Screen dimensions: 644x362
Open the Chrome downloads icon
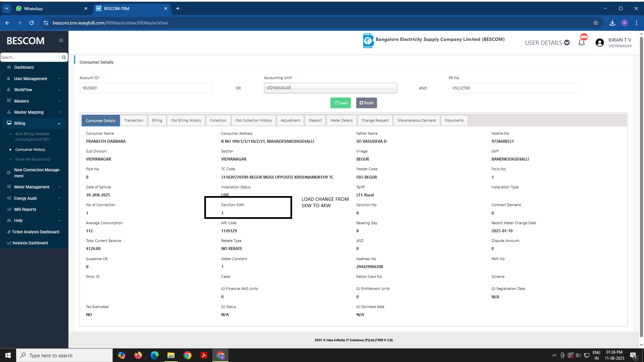coord(612,23)
